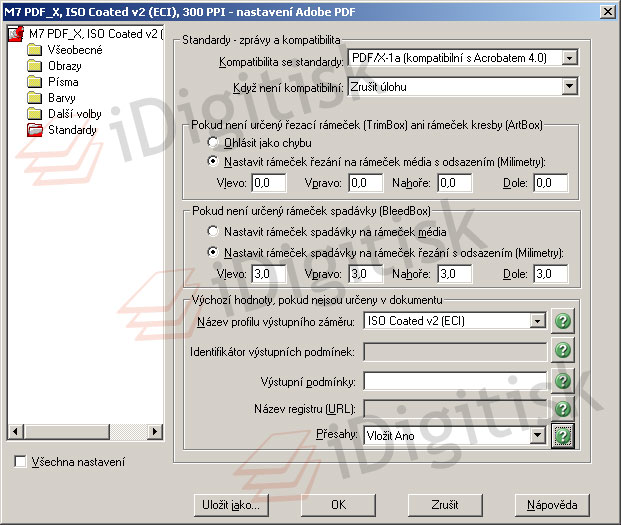The height and width of the screenshot is (525, 621).
Task: Click the help icon beside Přesahy
Action: (563, 436)
